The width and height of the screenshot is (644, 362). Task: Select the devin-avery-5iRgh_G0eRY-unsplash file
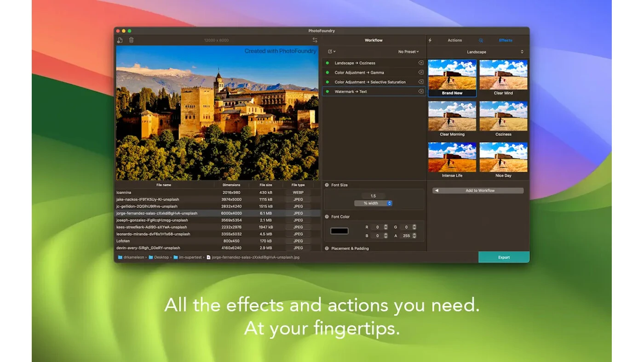[x=218, y=248]
